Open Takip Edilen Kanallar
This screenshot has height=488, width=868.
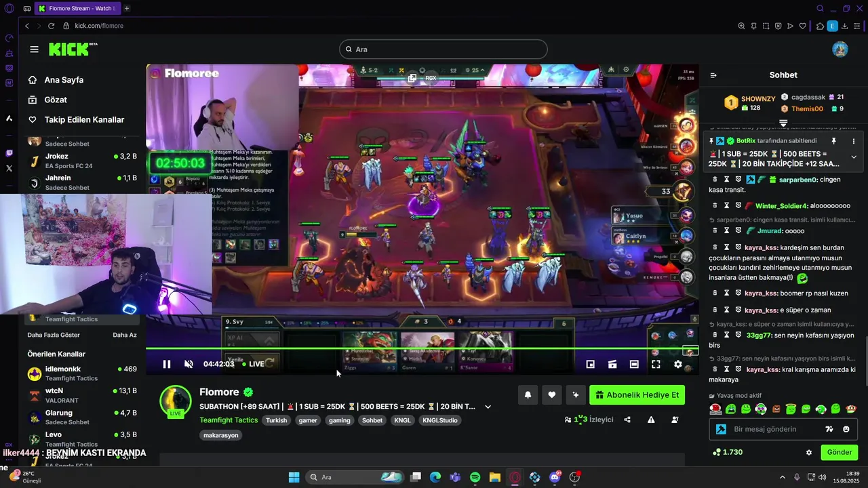76,119
